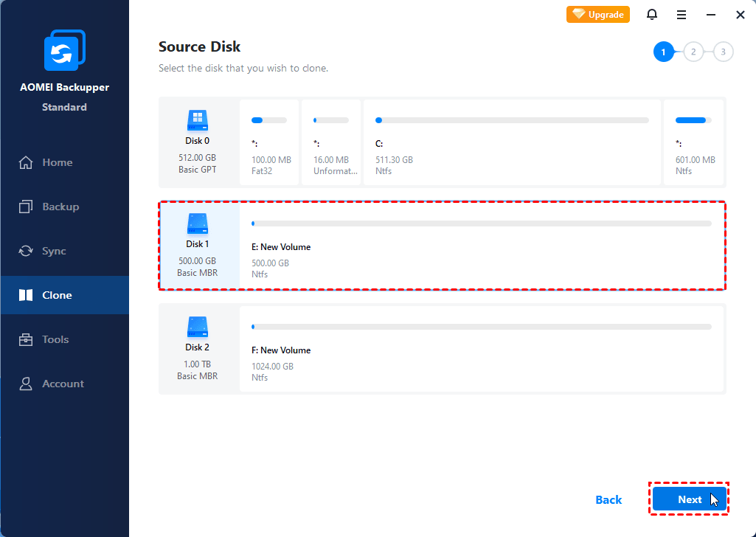Click step 3 in the wizard indicator
The width and height of the screenshot is (756, 537).
pos(723,52)
